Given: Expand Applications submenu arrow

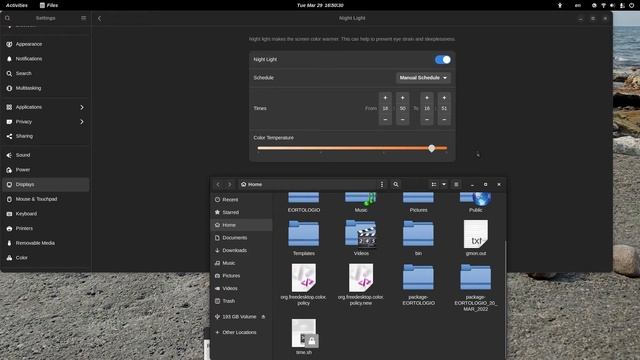Looking at the screenshot, I should [82, 107].
